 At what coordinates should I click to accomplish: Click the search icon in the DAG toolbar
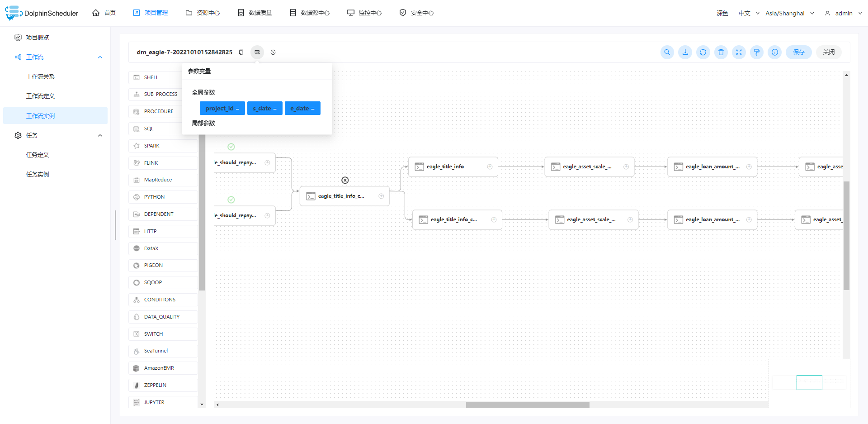pyautogui.click(x=667, y=52)
